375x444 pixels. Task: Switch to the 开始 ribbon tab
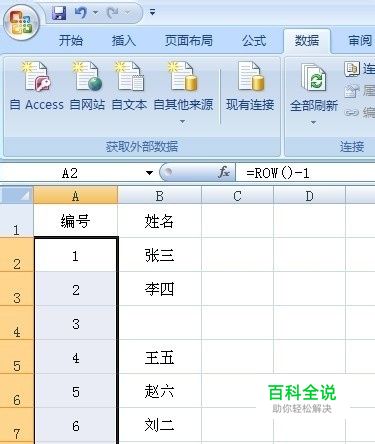71,41
